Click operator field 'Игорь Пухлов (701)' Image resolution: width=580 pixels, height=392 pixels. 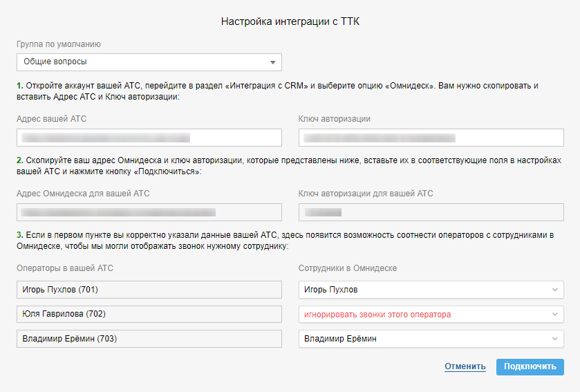pos(149,290)
